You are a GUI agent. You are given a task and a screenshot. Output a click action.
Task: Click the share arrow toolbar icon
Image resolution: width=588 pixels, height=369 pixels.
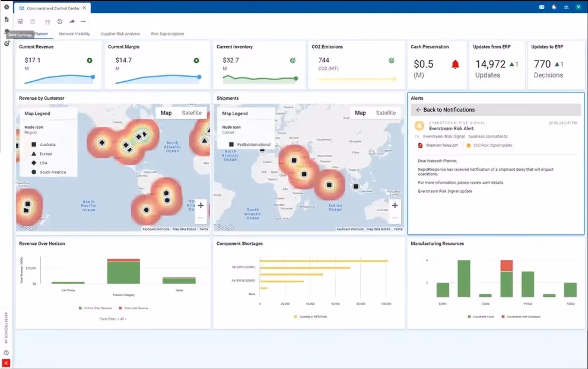click(72, 21)
